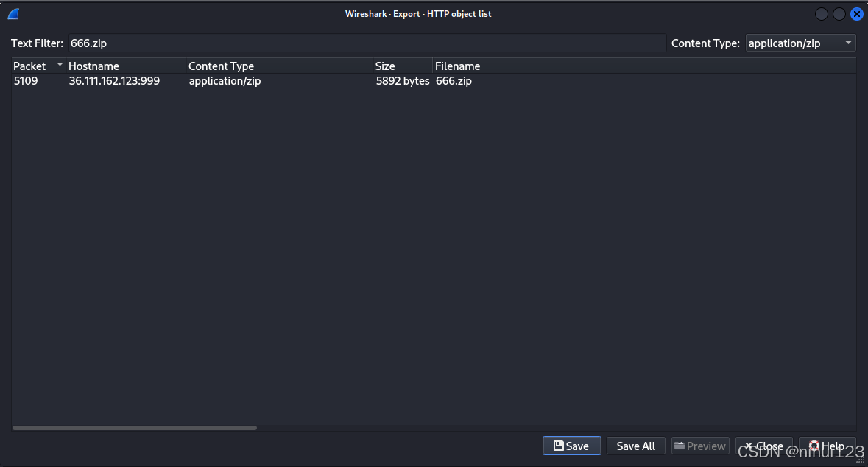
Task: Sort by the Hostname column header
Action: [x=126, y=66]
